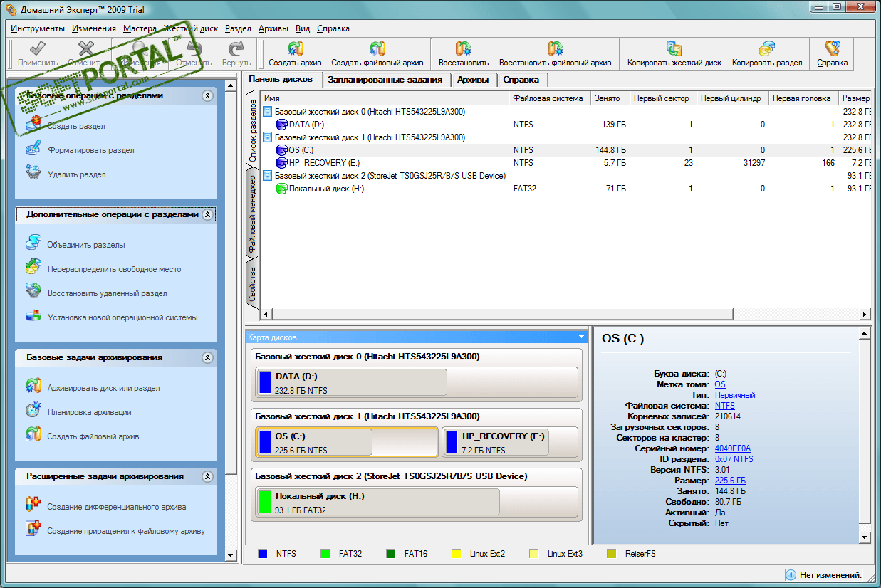Click Форматировать раздел icon in sidebar
The image size is (881, 588).
coord(33,149)
